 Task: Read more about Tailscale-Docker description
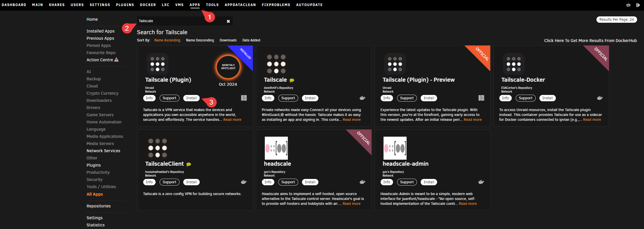pos(592,120)
